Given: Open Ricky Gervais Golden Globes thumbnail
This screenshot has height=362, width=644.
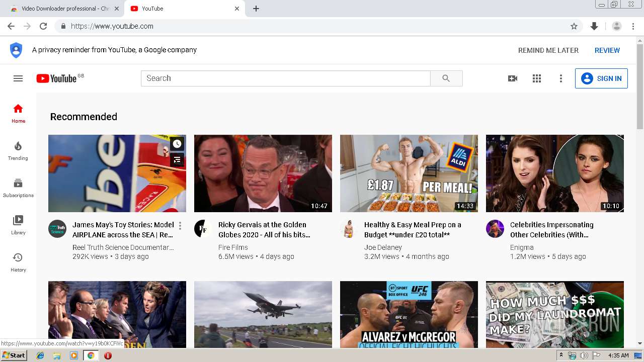Looking at the screenshot, I should click(263, 173).
